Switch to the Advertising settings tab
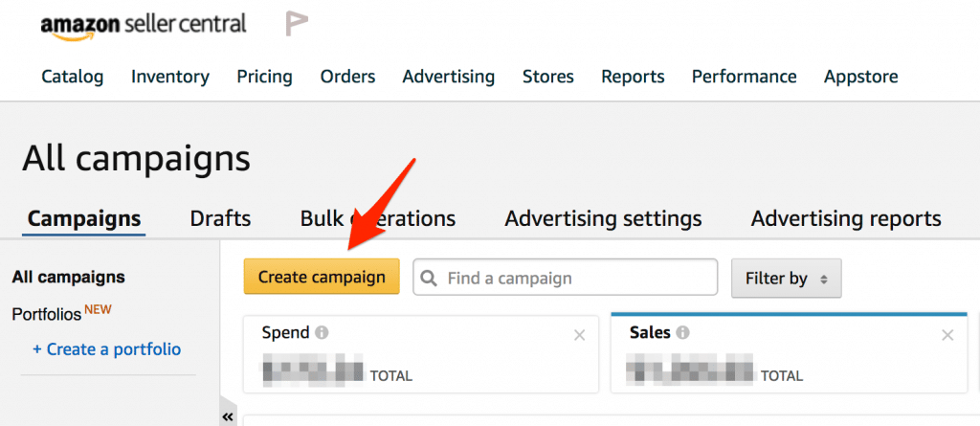 coord(603,218)
